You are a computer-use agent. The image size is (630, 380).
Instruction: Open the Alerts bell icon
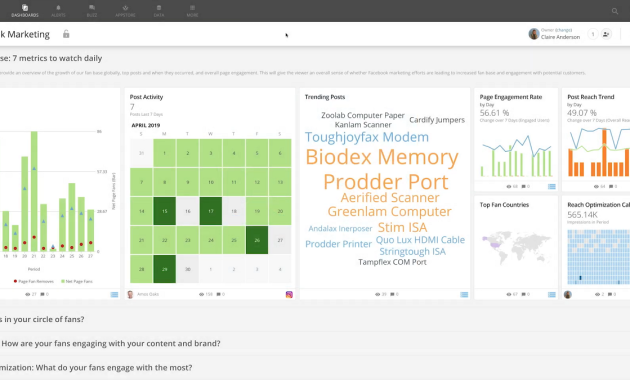58,10
